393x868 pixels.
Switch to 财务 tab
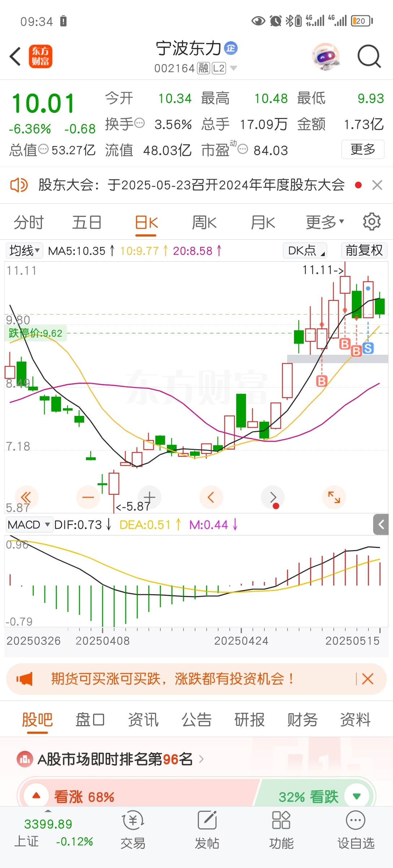(x=302, y=720)
